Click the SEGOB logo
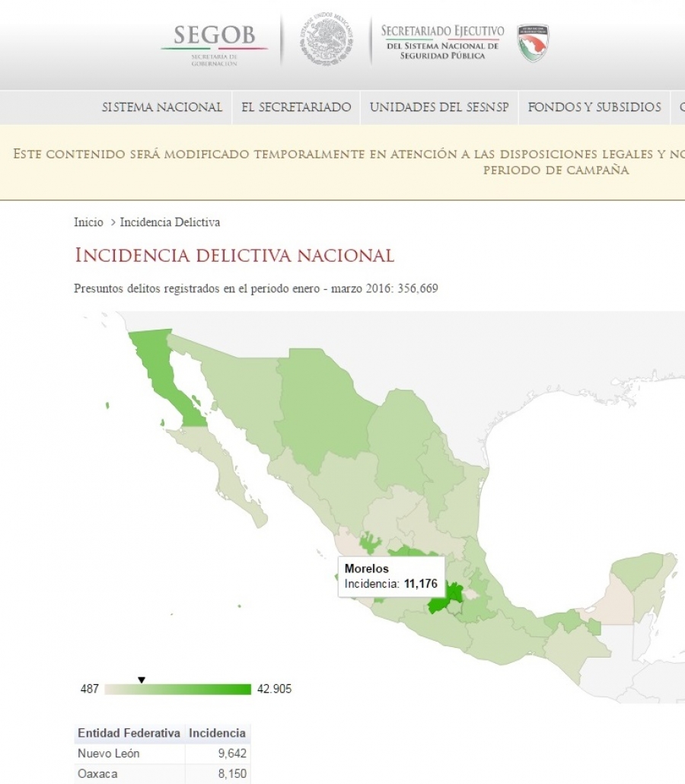Viewport: 685px width, 784px height. [x=214, y=46]
